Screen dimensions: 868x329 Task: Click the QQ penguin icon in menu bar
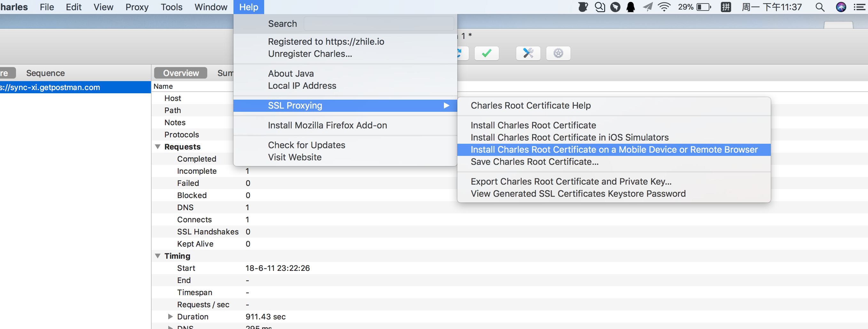(x=630, y=7)
